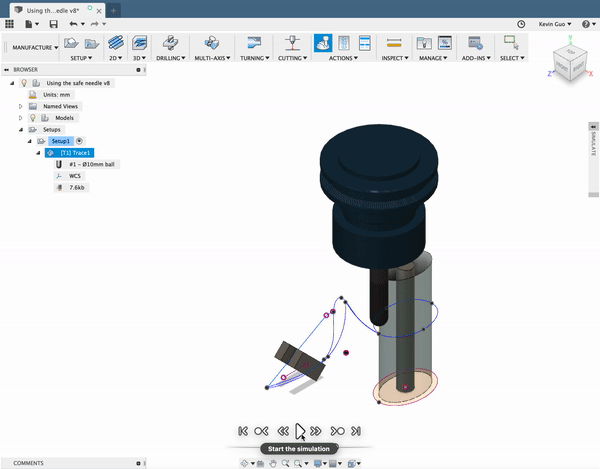Open the MANAGE dropdown menu
The image size is (600, 469).
[433, 58]
